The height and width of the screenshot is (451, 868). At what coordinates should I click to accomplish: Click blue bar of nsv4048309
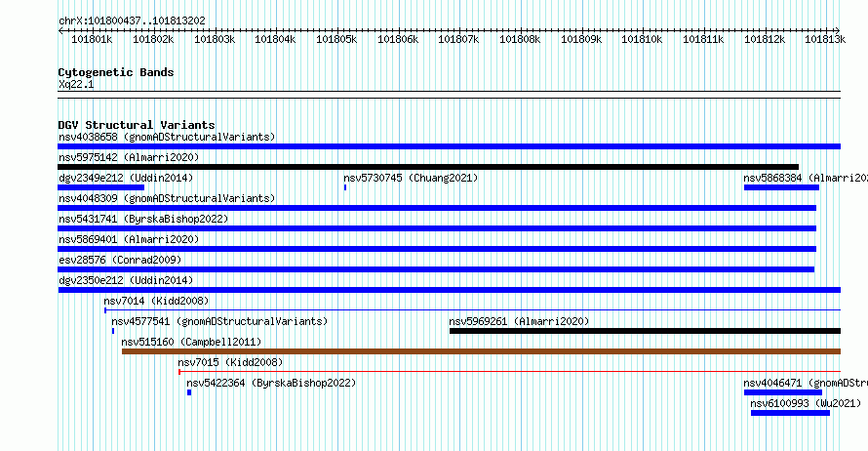point(437,208)
